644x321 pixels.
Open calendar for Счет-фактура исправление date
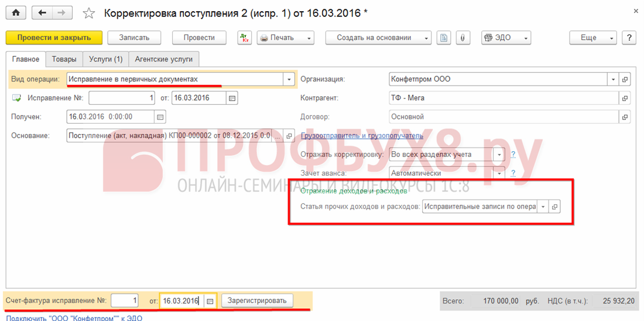210,301
